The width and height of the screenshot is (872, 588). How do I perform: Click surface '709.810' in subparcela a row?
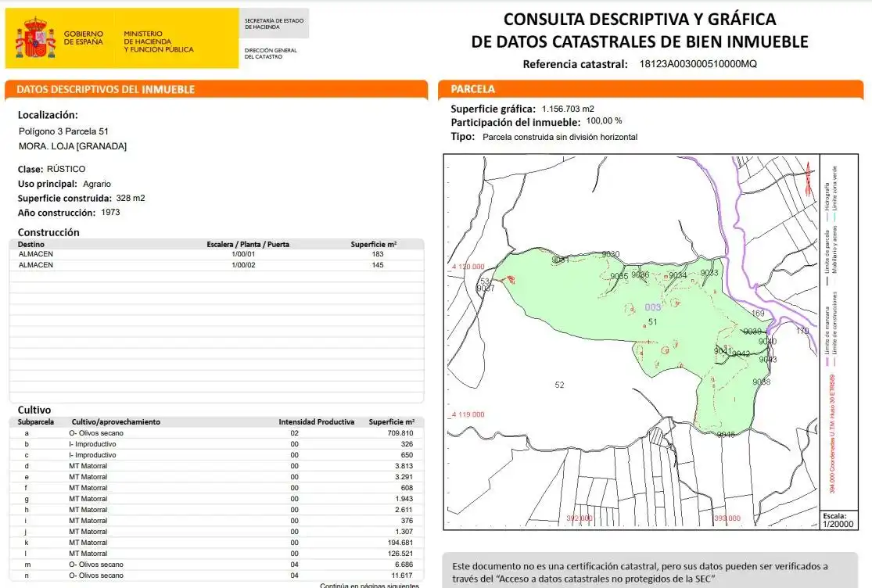pyautogui.click(x=400, y=433)
